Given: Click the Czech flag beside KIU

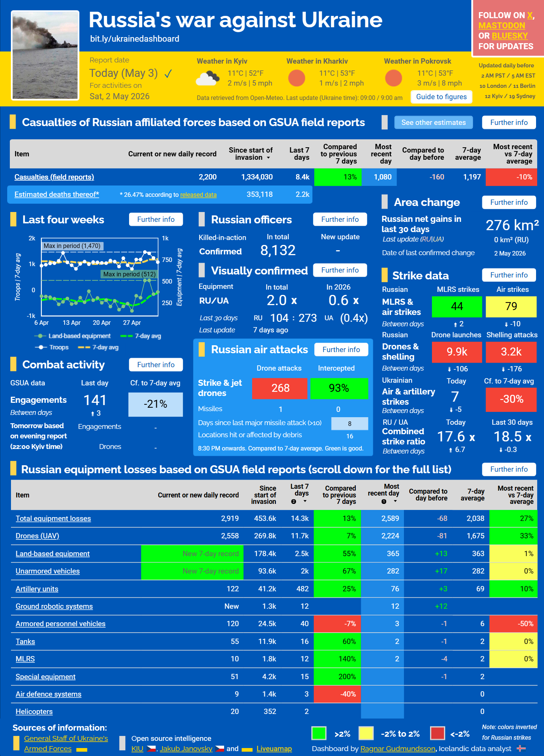Looking at the screenshot, I should pyautogui.click(x=151, y=748).
